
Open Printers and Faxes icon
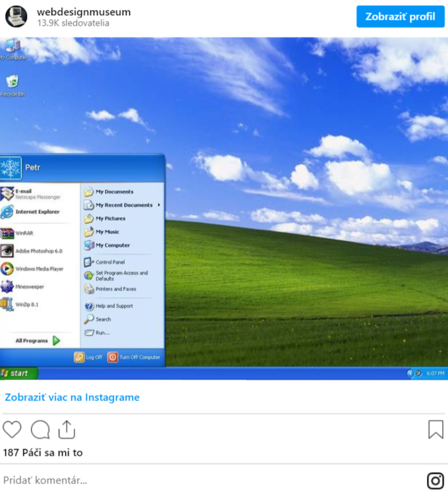click(89, 289)
